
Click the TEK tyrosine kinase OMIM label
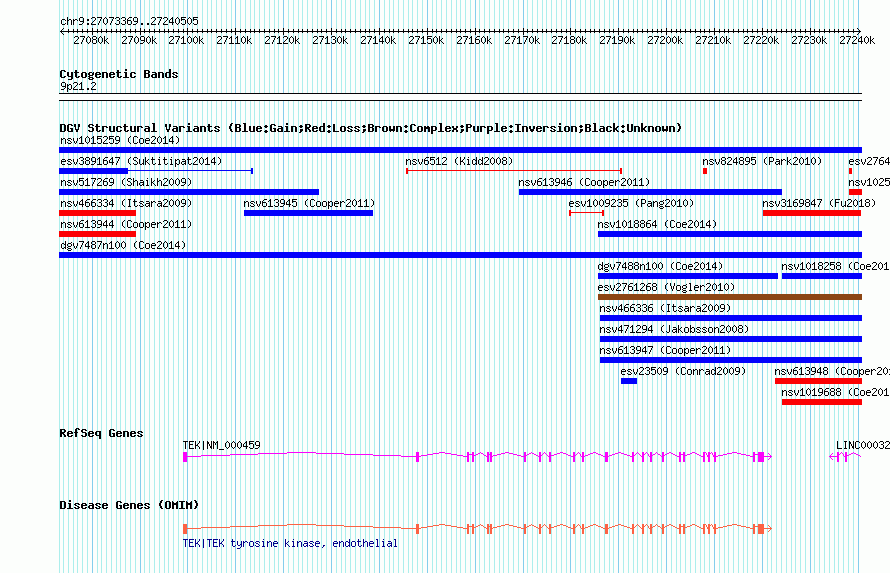289,544
